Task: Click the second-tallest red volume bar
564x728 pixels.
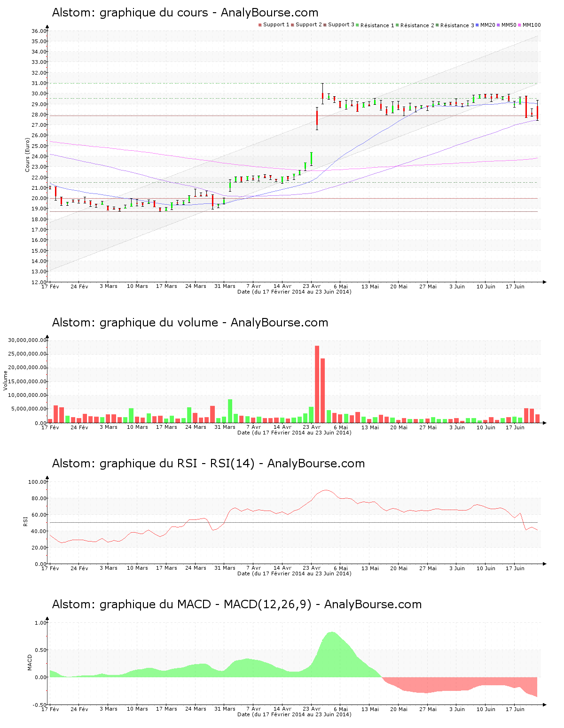Action: click(x=323, y=391)
